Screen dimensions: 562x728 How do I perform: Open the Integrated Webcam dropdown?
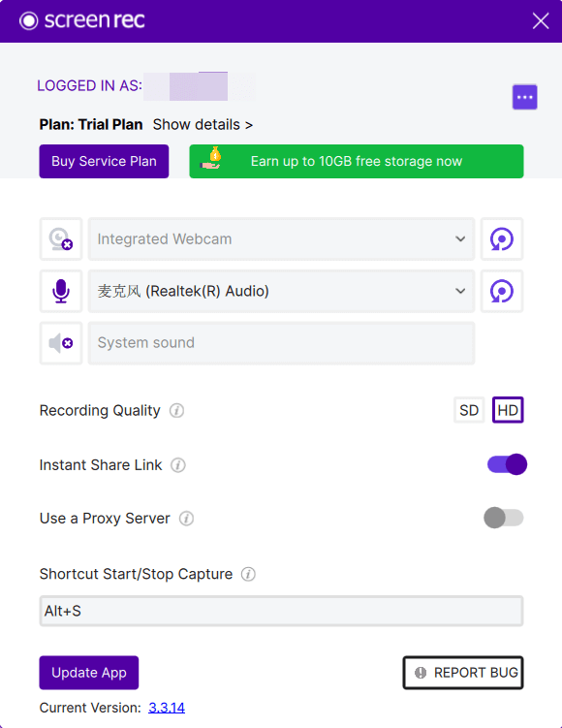coord(281,239)
